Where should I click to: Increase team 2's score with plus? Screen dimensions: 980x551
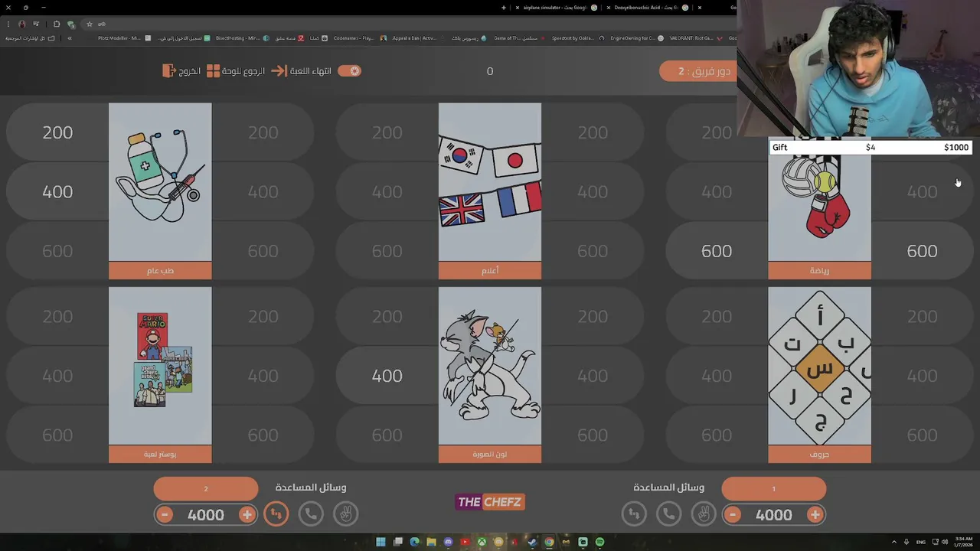247,515
